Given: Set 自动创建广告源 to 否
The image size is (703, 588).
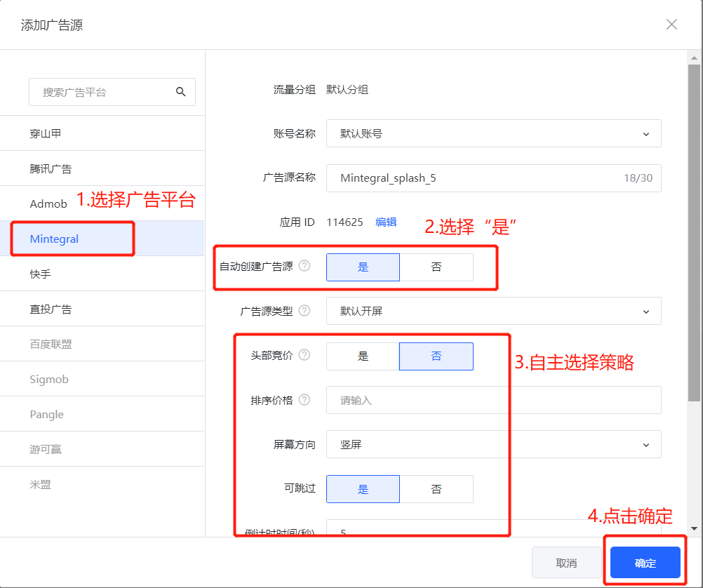Looking at the screenshot, I should coord(436,267).
